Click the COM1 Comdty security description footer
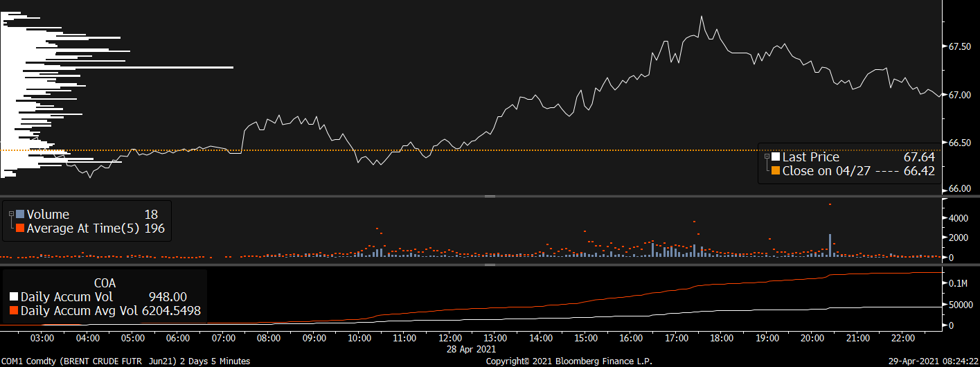 point(126,361)
